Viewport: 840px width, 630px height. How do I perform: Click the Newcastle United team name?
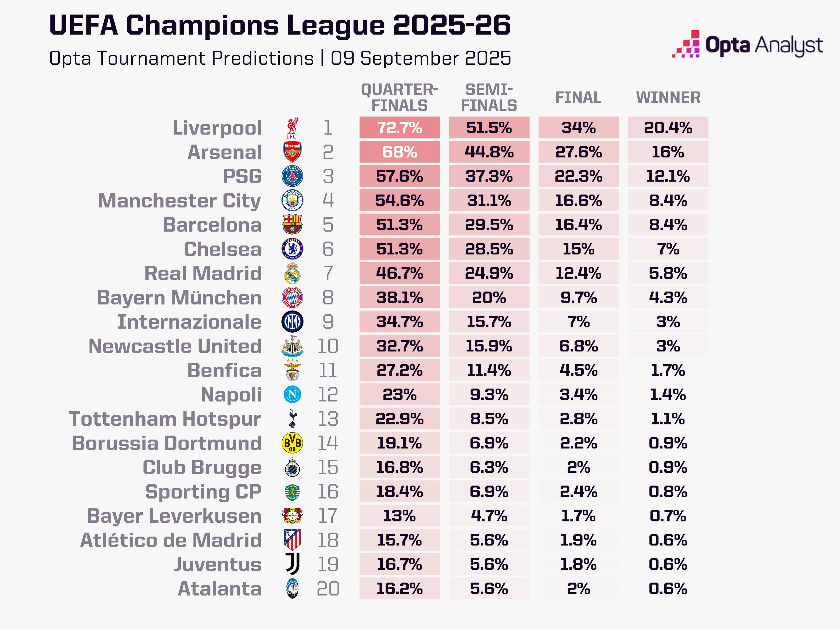175,346
